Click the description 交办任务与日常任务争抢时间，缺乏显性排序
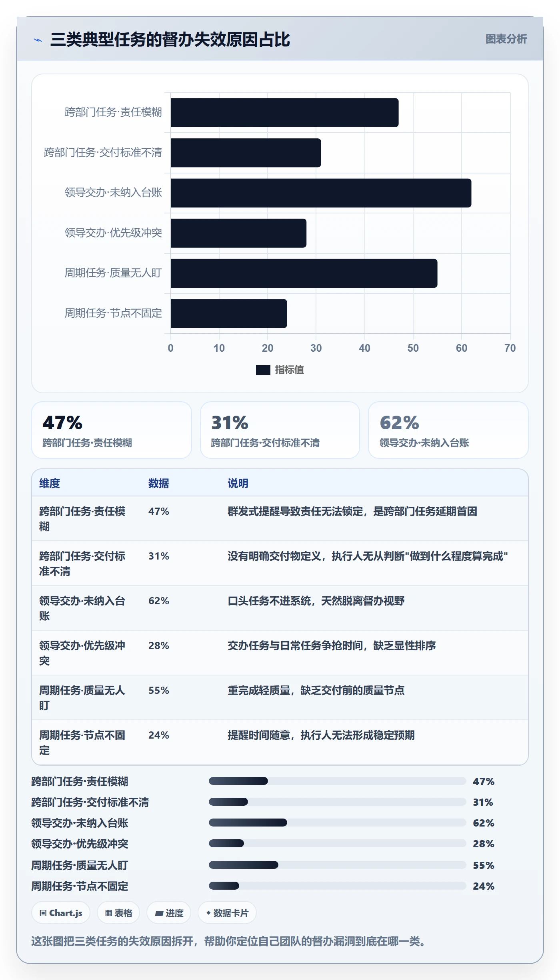 [x=332, y=645]
